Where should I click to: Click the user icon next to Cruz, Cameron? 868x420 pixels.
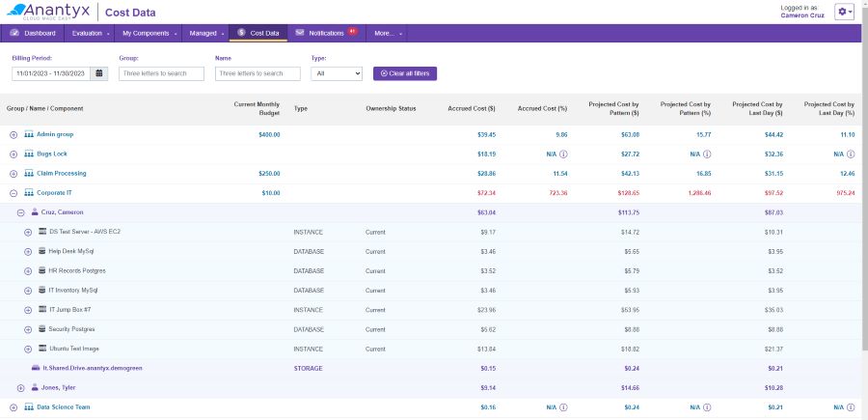pyautogui.click(x=35, y=212)
